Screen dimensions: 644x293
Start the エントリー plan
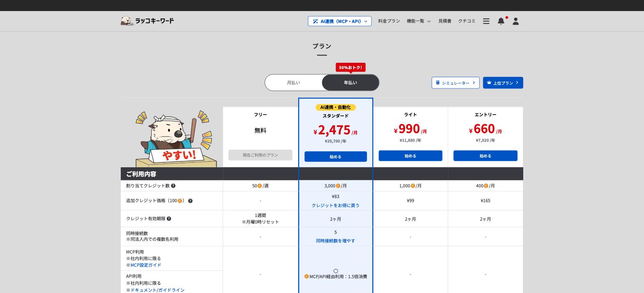click(485, 156)
